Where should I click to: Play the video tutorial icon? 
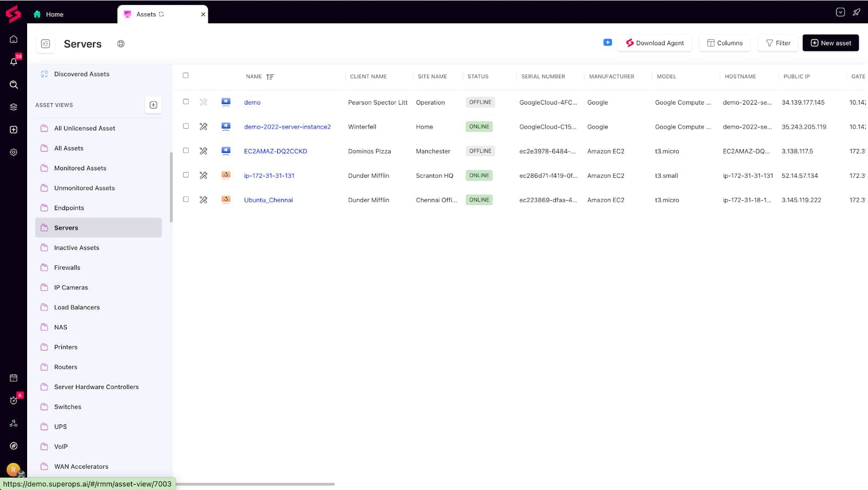tap(608, 42)
